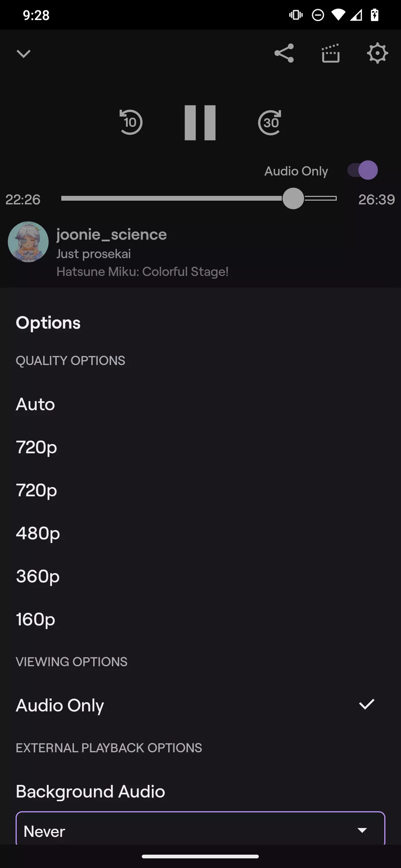
Task: Select 360p quality
Action: tap(38, 576)
